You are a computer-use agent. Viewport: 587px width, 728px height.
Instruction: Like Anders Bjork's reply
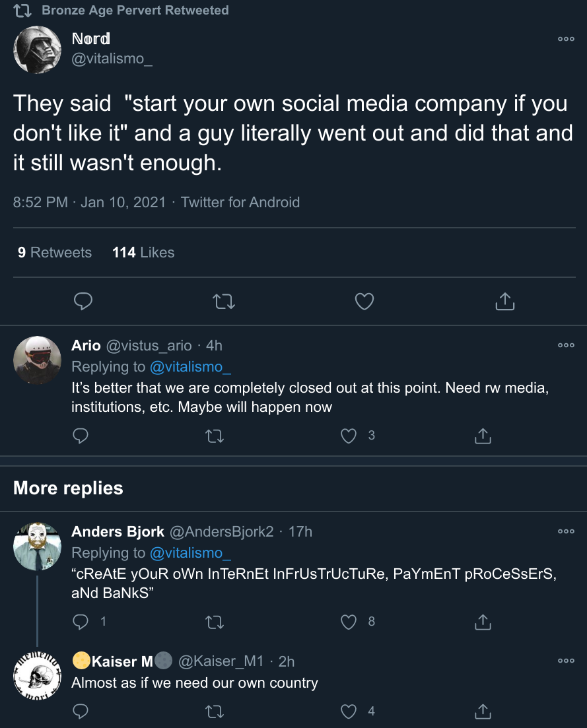349,621
